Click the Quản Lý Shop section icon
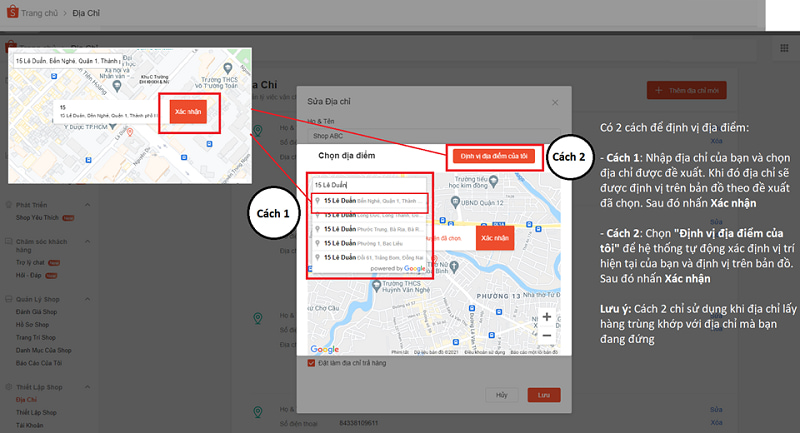Image resolution: width=800 pixels, height=433 pixels. tap(9, 297)
